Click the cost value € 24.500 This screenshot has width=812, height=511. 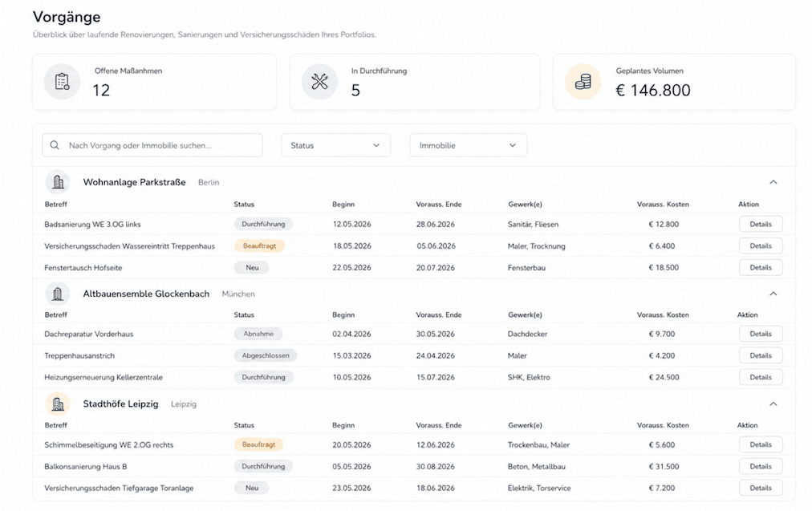click(x=664, y=377)
